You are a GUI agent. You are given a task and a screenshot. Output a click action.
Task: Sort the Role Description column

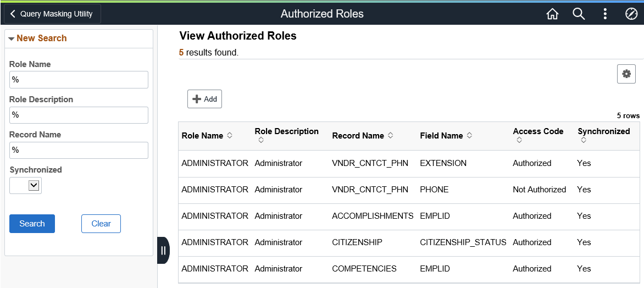261,141
